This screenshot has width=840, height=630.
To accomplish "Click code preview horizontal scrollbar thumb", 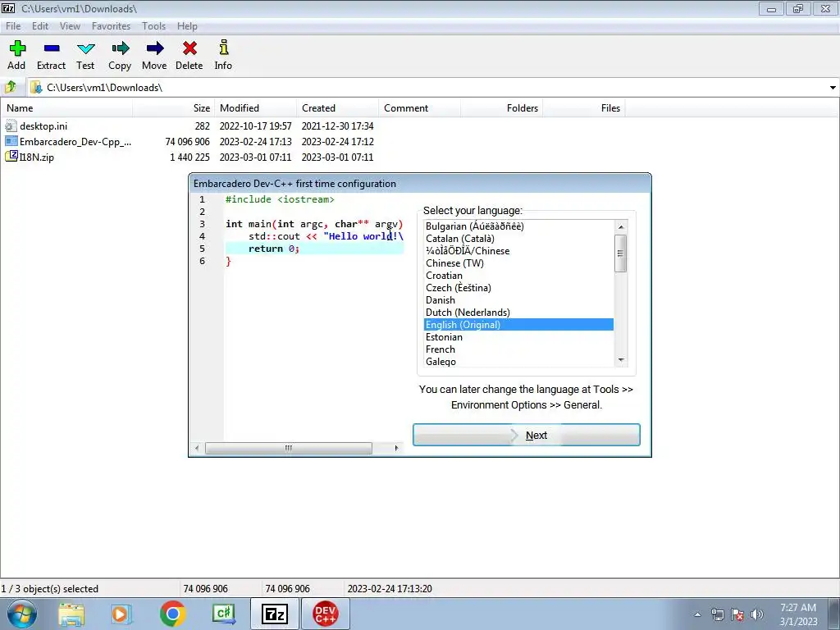I will (x=288, y=448).
